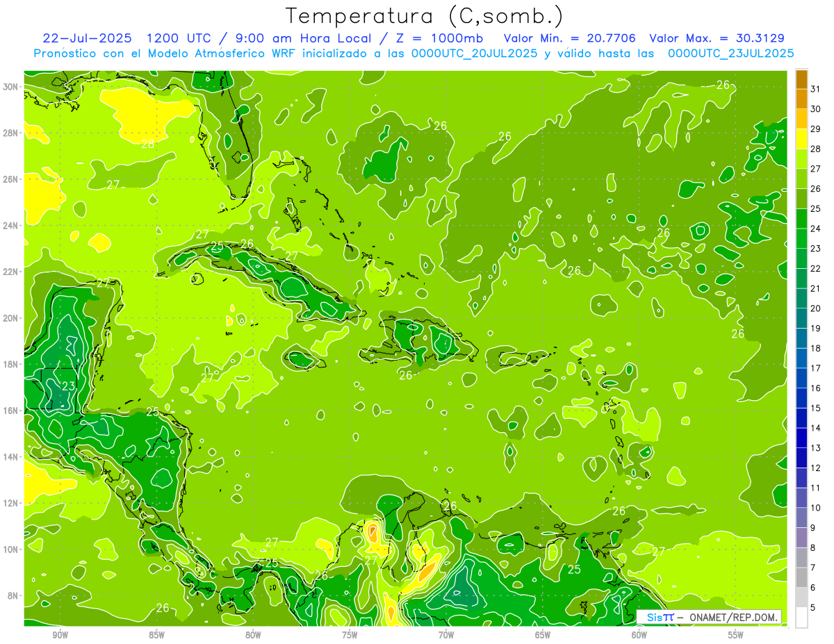Click the "75W" longitude axis label
Image resolution: width=834 pixels, height=644 pixels.
tap(350, 636)
